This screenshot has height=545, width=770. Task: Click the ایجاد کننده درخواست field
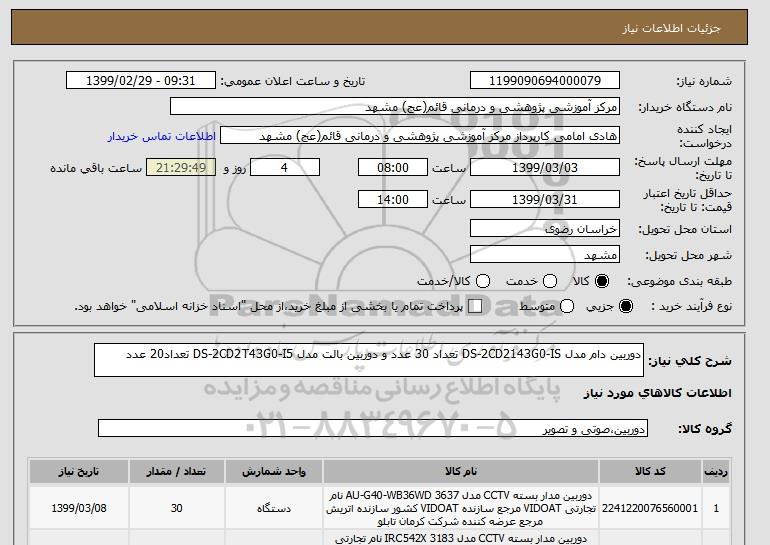pos(420,136)
